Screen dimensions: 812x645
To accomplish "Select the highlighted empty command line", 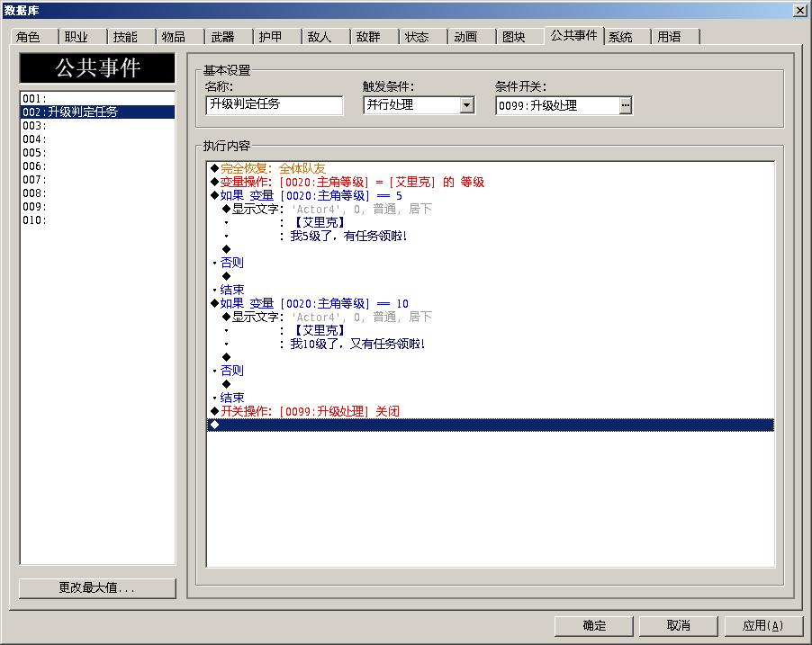I will click(490, 425).
